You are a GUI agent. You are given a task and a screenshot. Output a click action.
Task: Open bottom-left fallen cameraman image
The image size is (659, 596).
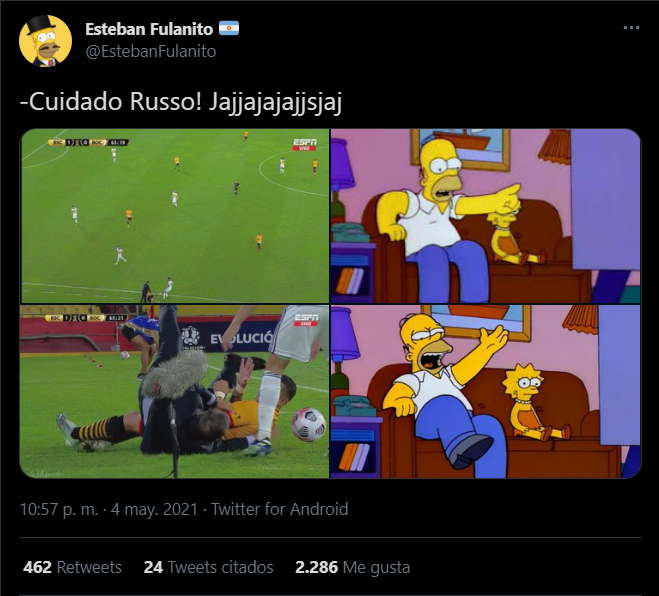pyautogui.click(x=175, y=391)
